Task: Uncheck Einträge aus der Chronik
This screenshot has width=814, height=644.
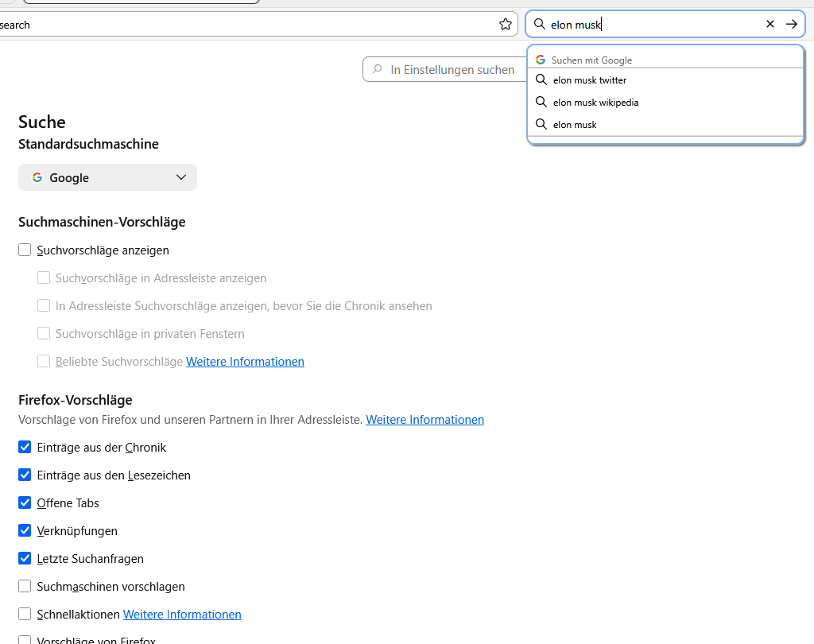Action: pos(25,448)
